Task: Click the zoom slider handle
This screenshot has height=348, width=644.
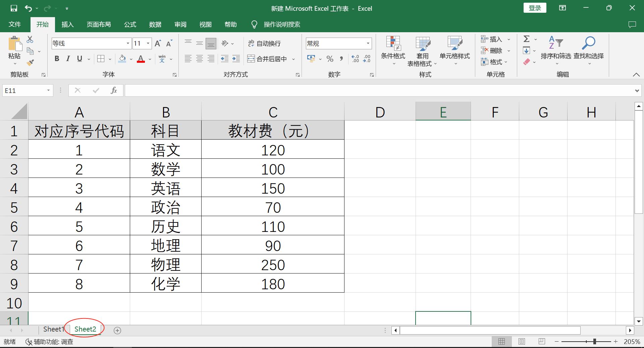Action: point(594,342)
